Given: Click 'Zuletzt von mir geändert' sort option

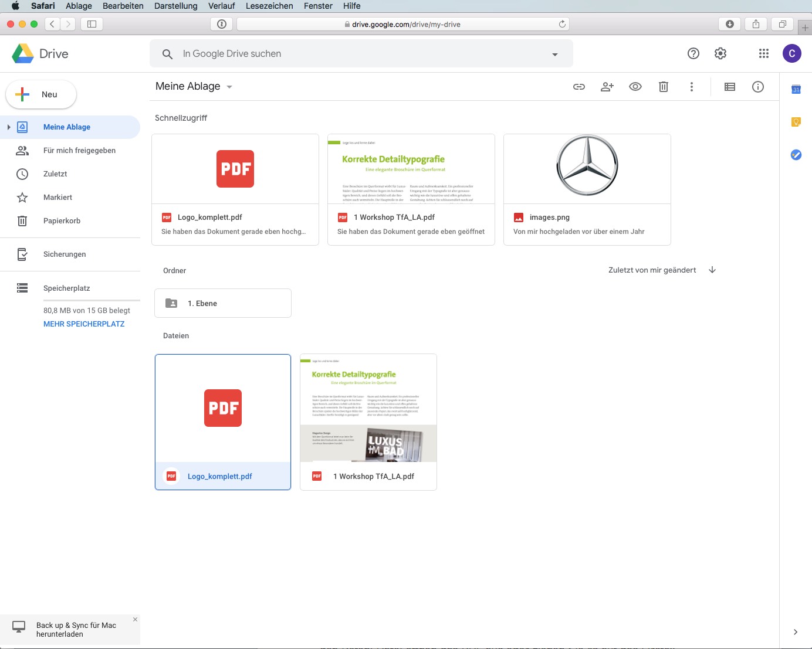Looking at the screenshot, I should click(x=652, y=270).
